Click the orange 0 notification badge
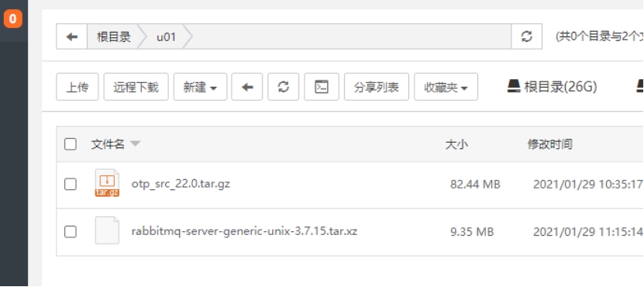 [x=12, y=19]
